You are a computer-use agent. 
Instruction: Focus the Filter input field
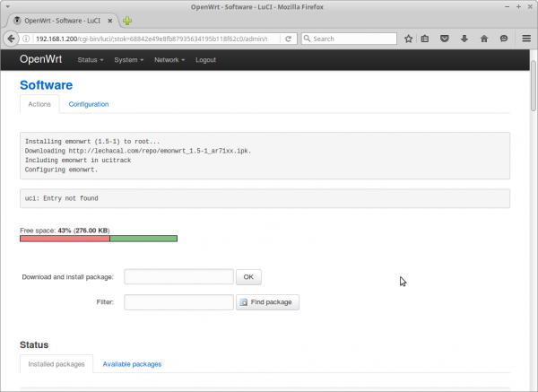(178, 302)
